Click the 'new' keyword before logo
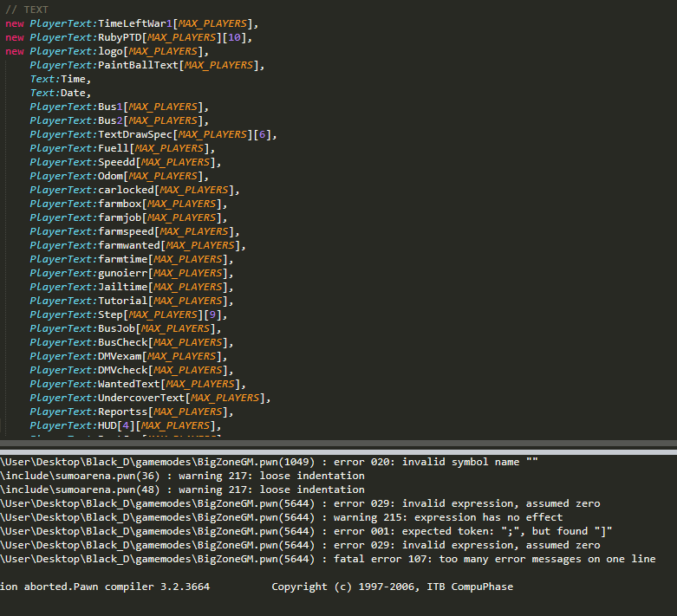This screenshot has height=616, width=677. coord(15,51)
